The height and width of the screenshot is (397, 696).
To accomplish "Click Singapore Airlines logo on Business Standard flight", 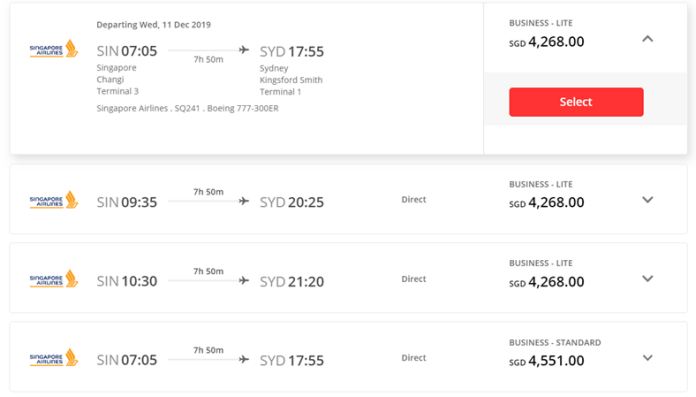I will click(54, 358).
